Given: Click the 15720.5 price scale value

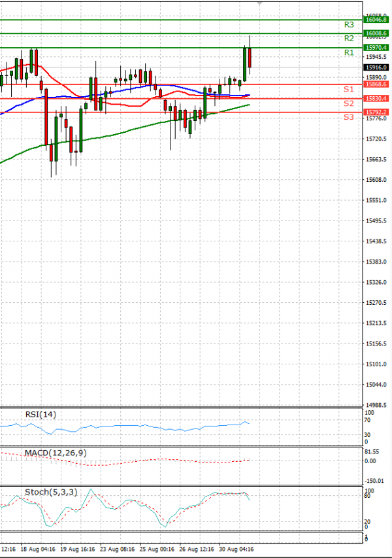Looking at the screenshot, I should click(x=376, y=139).
